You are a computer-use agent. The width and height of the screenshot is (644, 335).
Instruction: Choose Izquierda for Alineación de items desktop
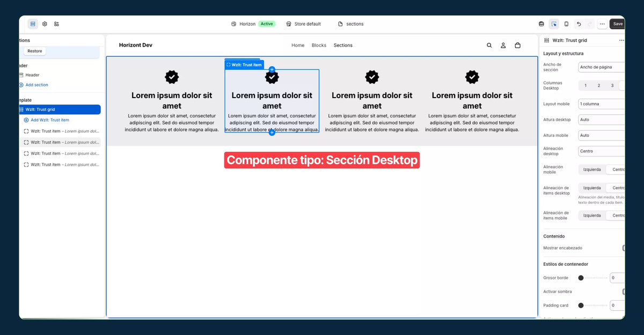tap(592, 188)
